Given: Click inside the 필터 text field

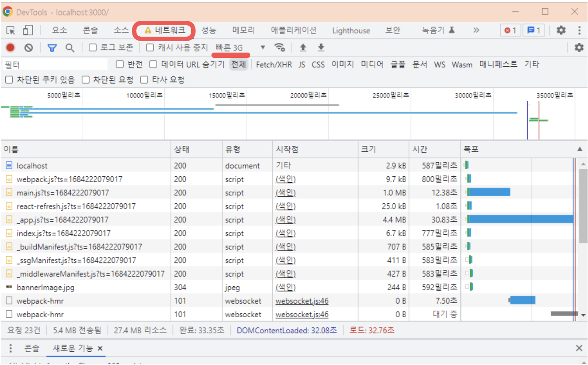Looking at the screenshot, I should pyautogui.click(x=55, y=65).
